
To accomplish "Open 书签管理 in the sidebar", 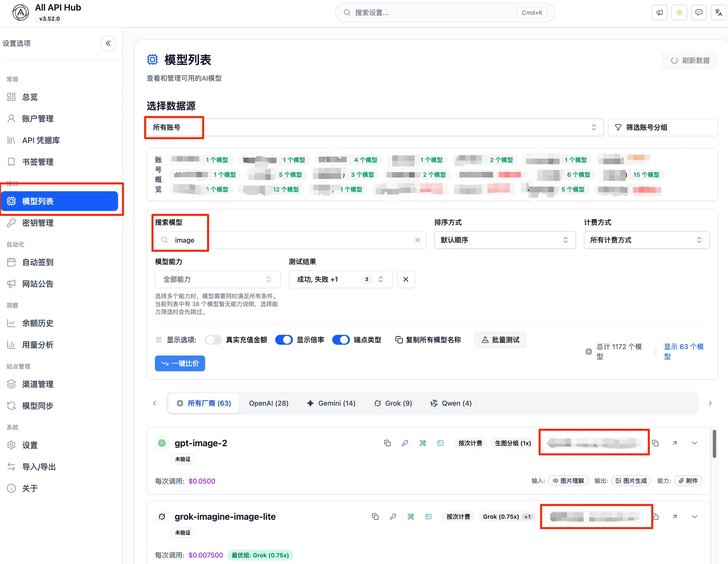I will pos(60,162).
